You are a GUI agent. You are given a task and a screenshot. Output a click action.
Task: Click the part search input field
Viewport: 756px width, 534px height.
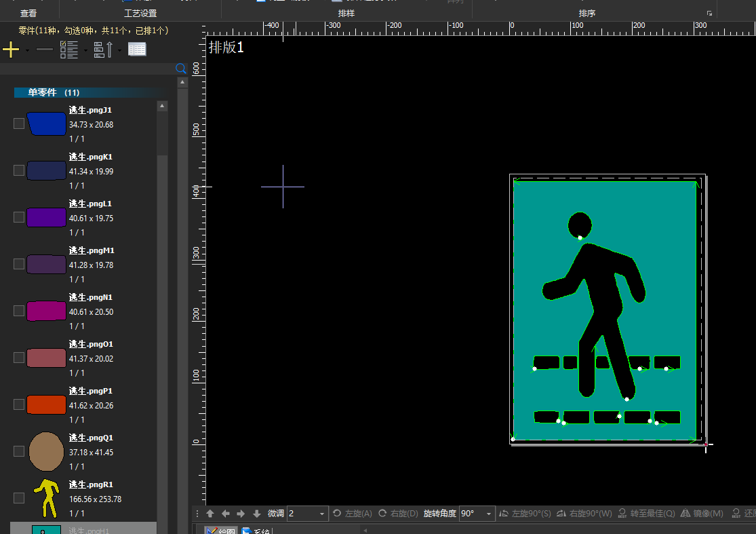coord(87,69)
